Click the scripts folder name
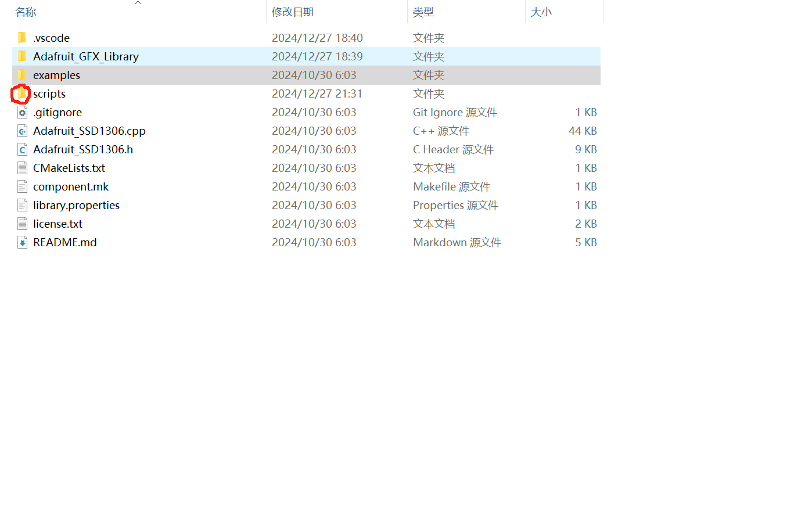This screenshot has width=812, height=532. (49, 94)
